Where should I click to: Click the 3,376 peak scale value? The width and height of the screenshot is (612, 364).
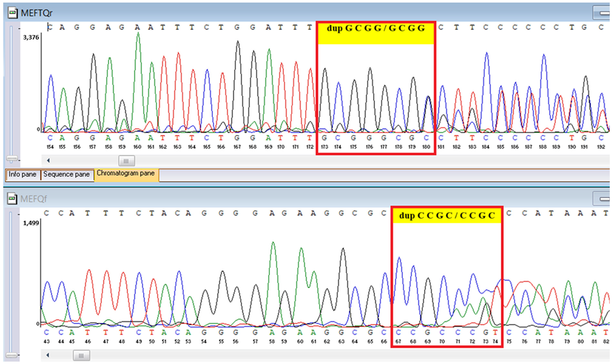pos(31,38)
